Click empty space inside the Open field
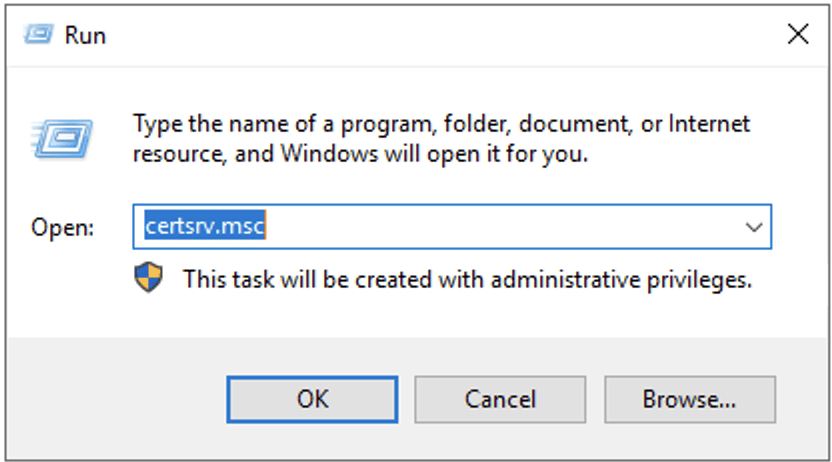 pos(500,227)
